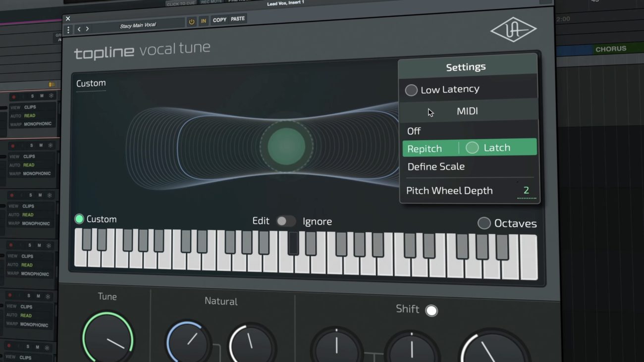This screenshot has width=644, height=362.
Task: Freeze the topmost visible track with snowflake icon
Action: point(50,96)
